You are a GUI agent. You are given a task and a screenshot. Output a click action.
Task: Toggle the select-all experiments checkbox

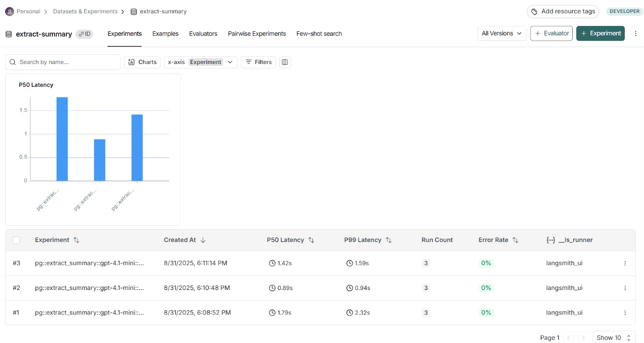[16, 240]
